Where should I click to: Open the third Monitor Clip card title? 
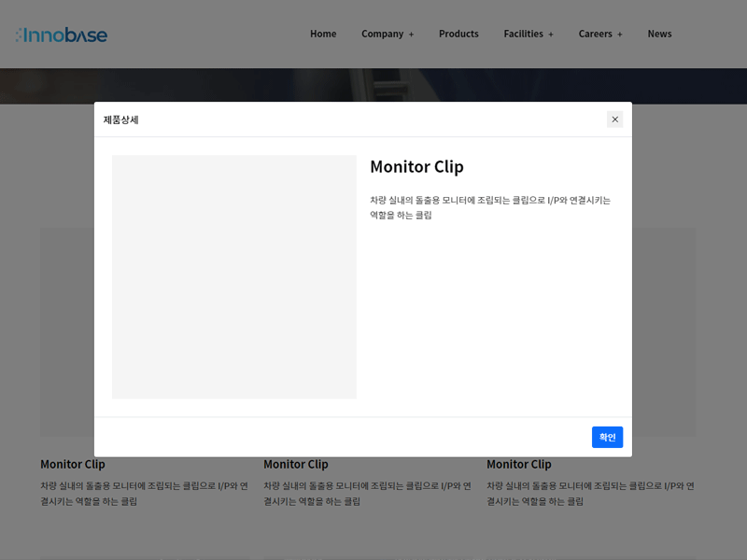pyautogui.click(x=519, y=464)
